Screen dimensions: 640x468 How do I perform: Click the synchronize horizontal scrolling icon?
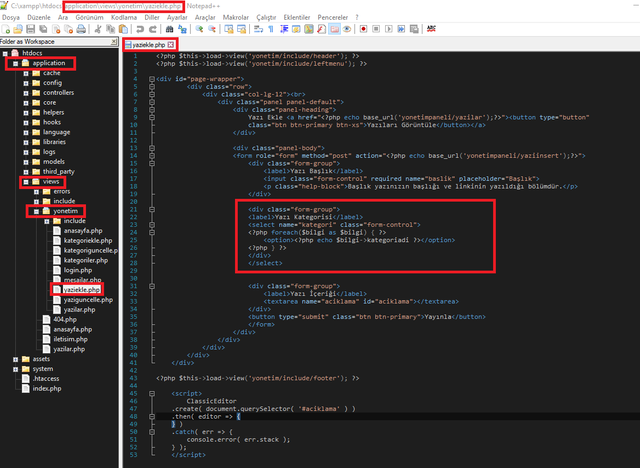click(x=242, y=29)
